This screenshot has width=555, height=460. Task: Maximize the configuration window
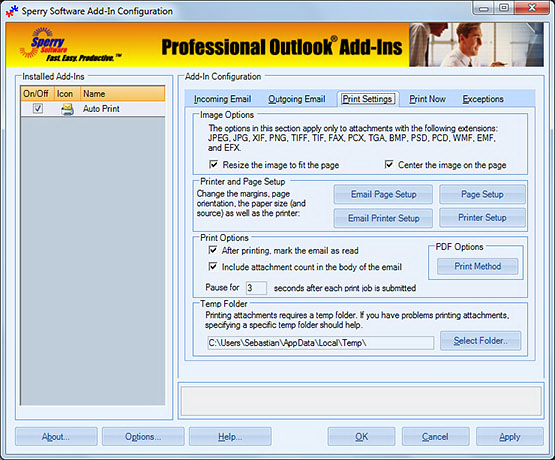pos(504,8)
